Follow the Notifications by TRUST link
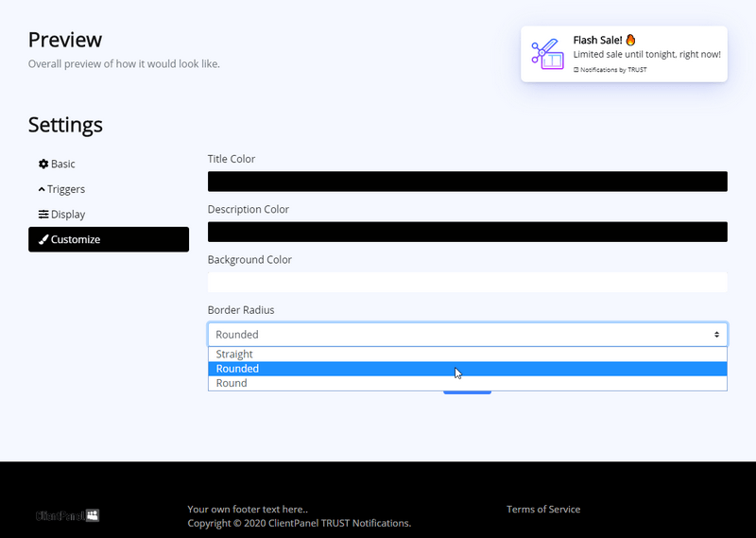The image size is (756, 538). coord(610,70)
